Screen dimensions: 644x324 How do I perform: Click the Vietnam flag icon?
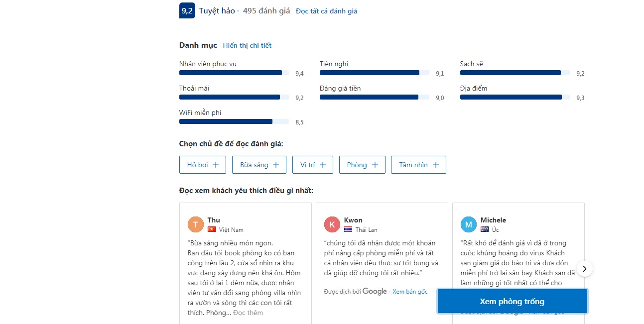(x=212, y=229)
